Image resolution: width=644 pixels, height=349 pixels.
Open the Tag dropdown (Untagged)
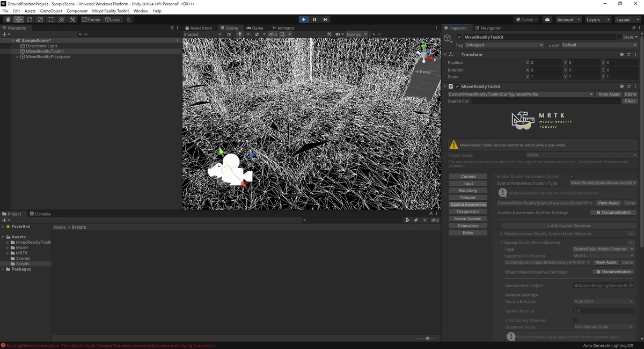pos(504,45)
